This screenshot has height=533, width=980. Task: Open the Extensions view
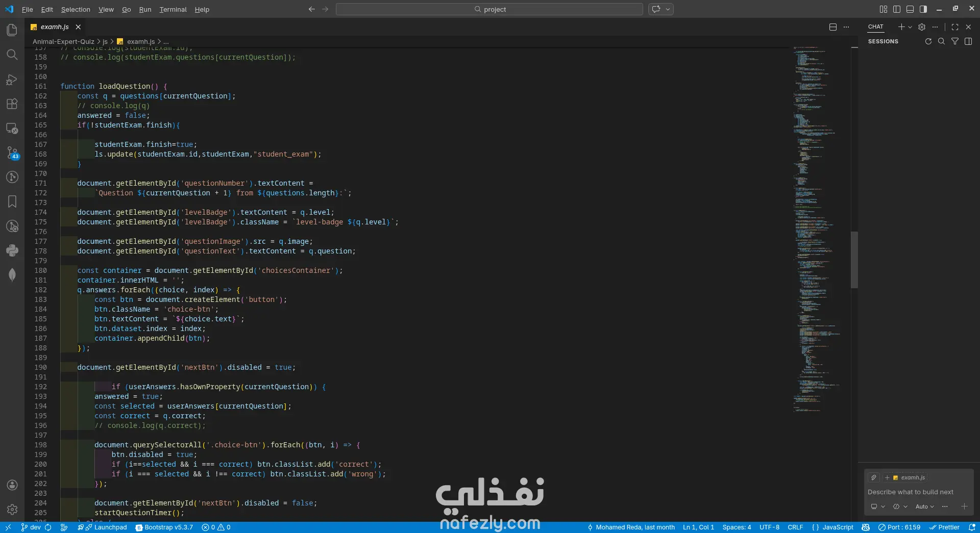coord(12,104)
